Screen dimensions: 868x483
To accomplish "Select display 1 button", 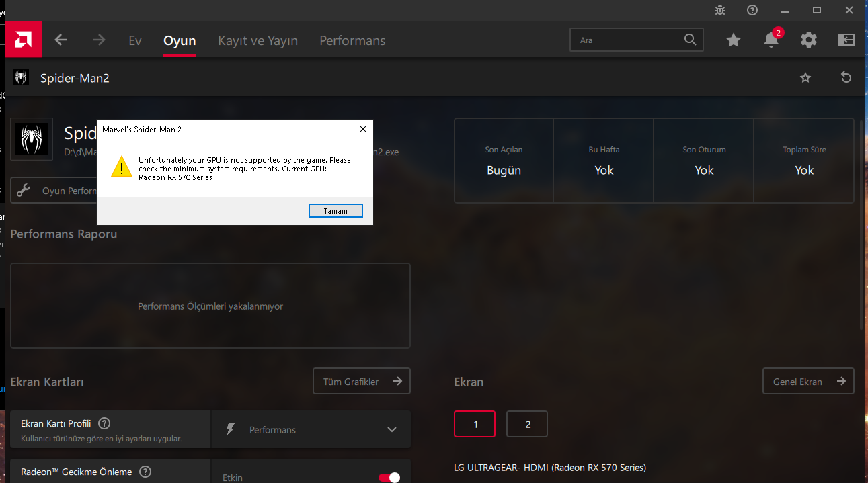I will coord(475,424).
